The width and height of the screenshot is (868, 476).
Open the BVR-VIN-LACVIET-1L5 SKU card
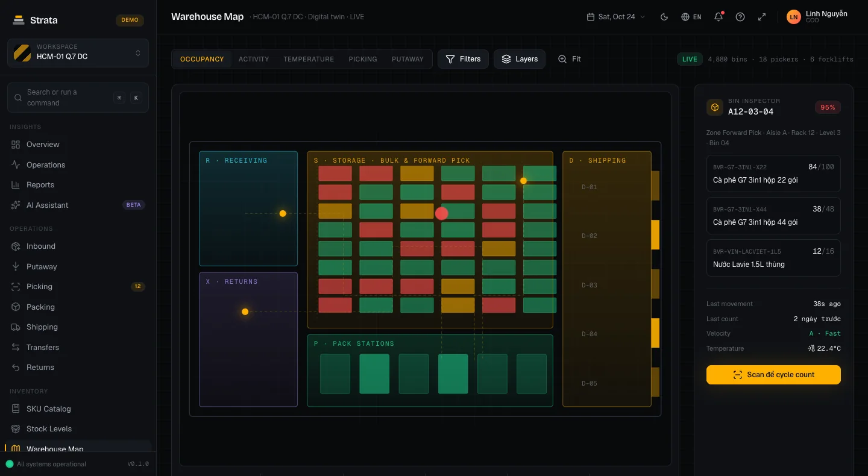[x=773, y=258]
